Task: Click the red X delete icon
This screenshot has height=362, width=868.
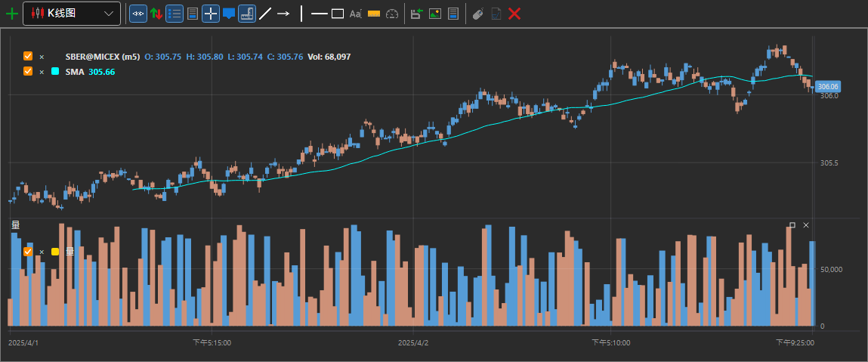Action: tap(514, 14)
